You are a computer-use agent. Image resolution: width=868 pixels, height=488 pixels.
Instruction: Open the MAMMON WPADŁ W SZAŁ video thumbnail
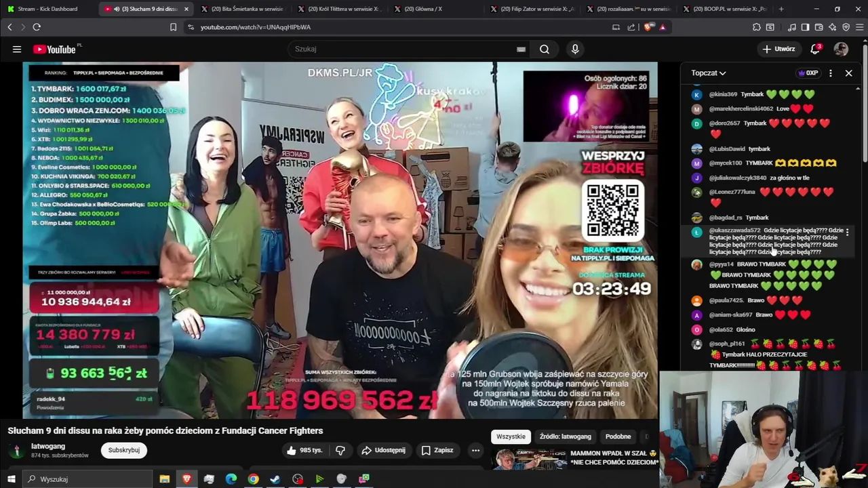528,459
